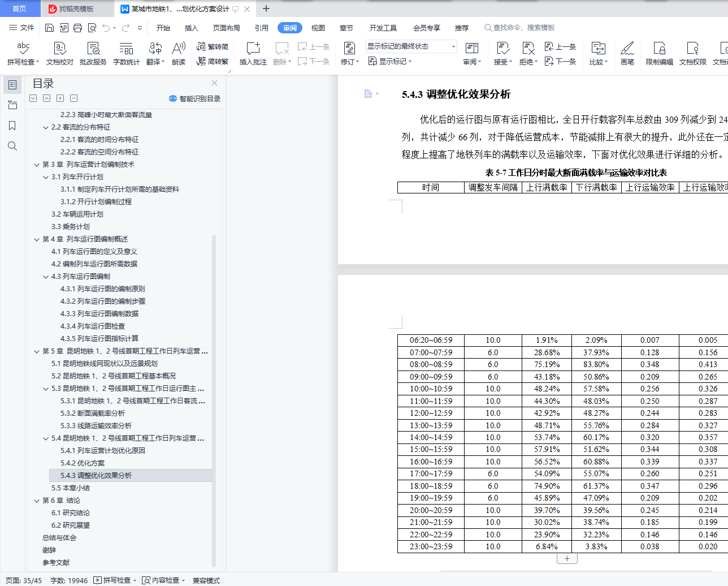The image size is (728, 586).
Task: Start read aloud (朗读)
Action: tap(179, 54)
